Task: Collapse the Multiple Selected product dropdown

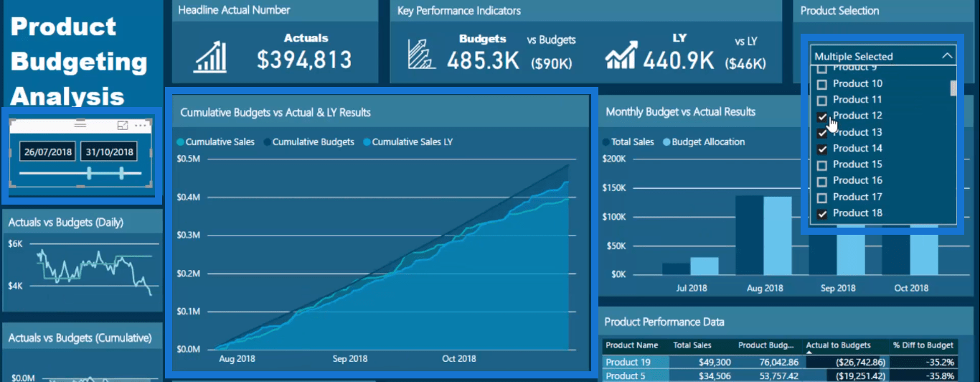Action: tap(947, 55)
